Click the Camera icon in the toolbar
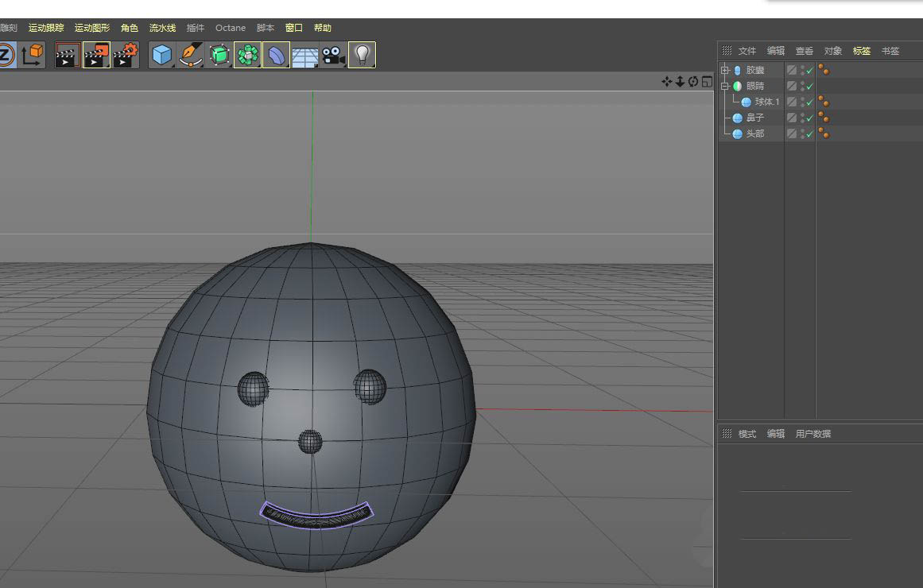This screenshot has height=588, width=923. (333, 55)
